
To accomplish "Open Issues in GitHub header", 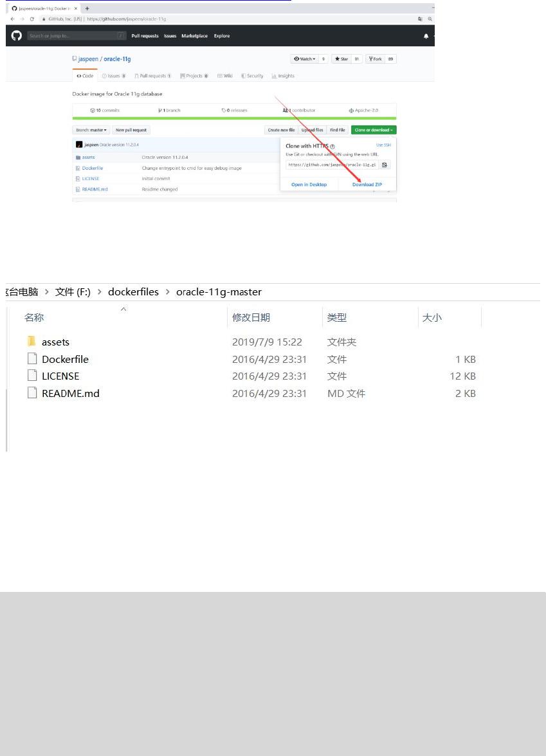I will pos(170,36).
